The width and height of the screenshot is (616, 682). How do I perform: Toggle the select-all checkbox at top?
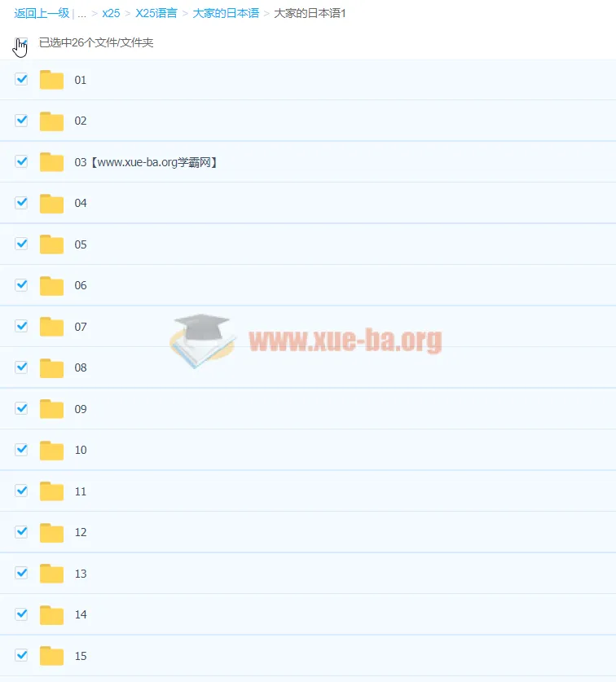[x=22, y=42]
